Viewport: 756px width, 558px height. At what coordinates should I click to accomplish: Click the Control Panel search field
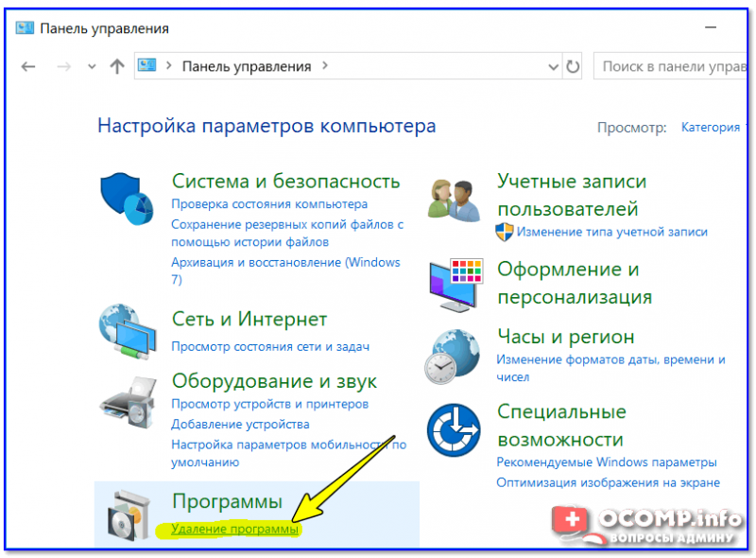[671, 66]
